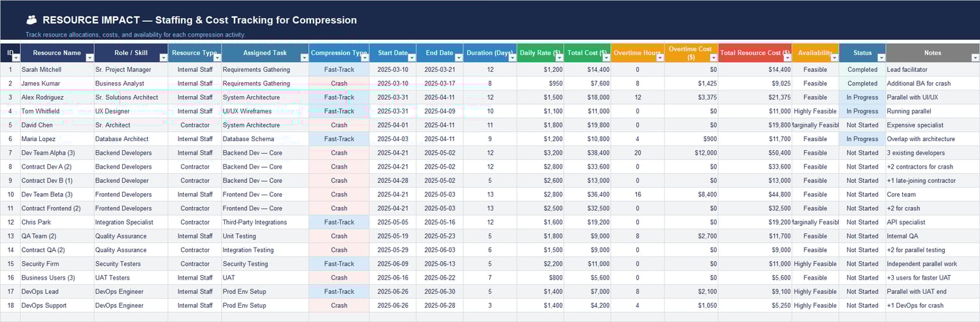The height and width of the screenshot is (322, 980).
Task: Click the 2025-06-22 end date cell
Action: click(x=440, y=278)
